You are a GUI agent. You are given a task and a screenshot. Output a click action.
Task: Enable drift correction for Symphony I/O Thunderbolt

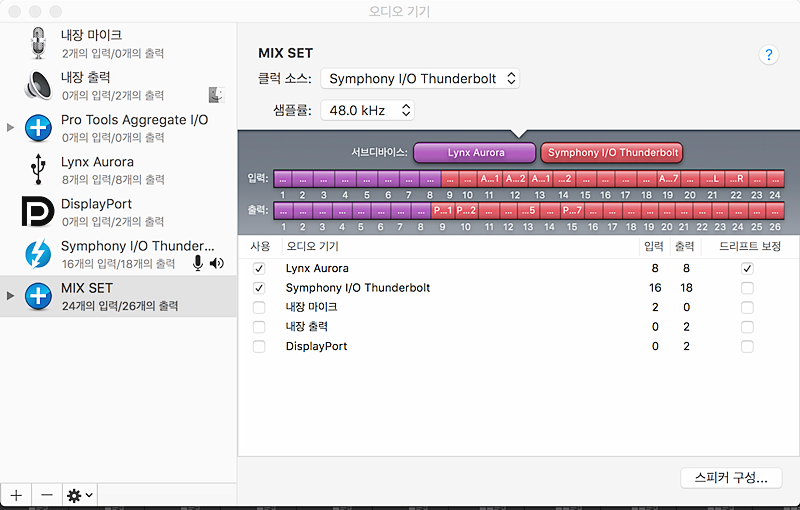(747, 288)
